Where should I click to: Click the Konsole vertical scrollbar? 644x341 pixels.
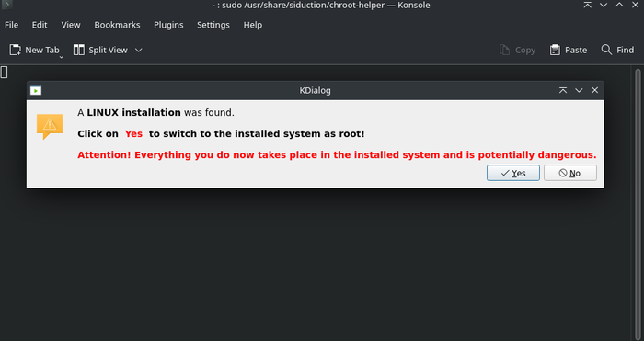[638, 203]
